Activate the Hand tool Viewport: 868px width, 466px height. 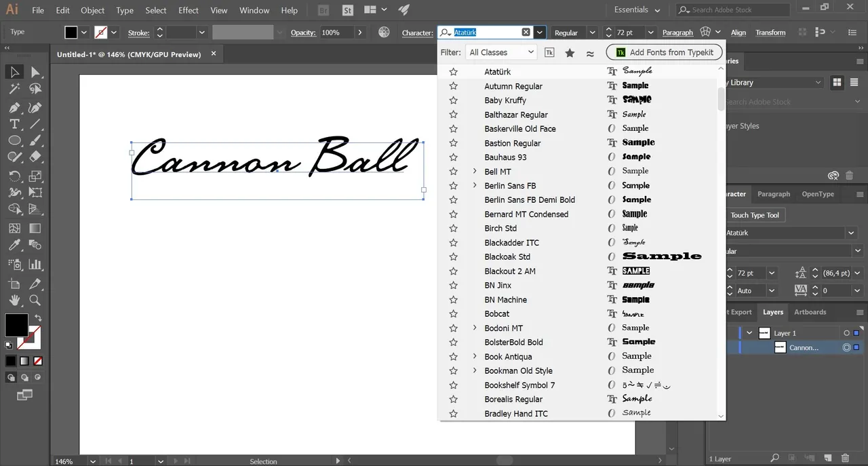point(14,300)
